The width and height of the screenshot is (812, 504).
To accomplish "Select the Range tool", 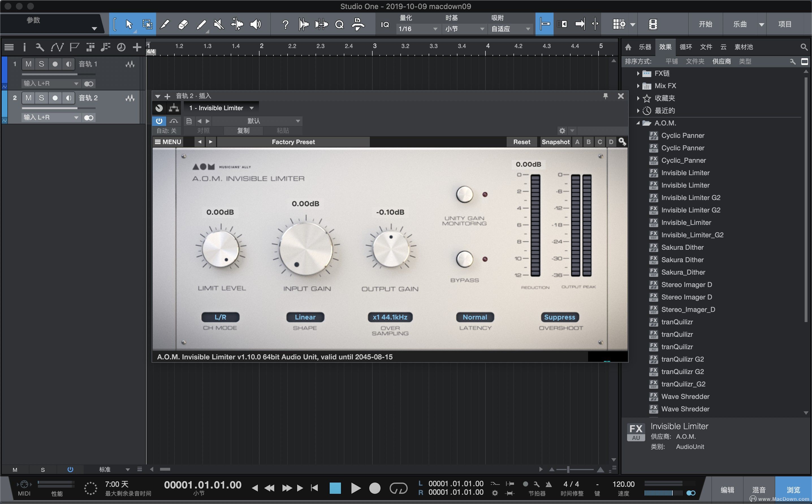I will pos(147,24).
